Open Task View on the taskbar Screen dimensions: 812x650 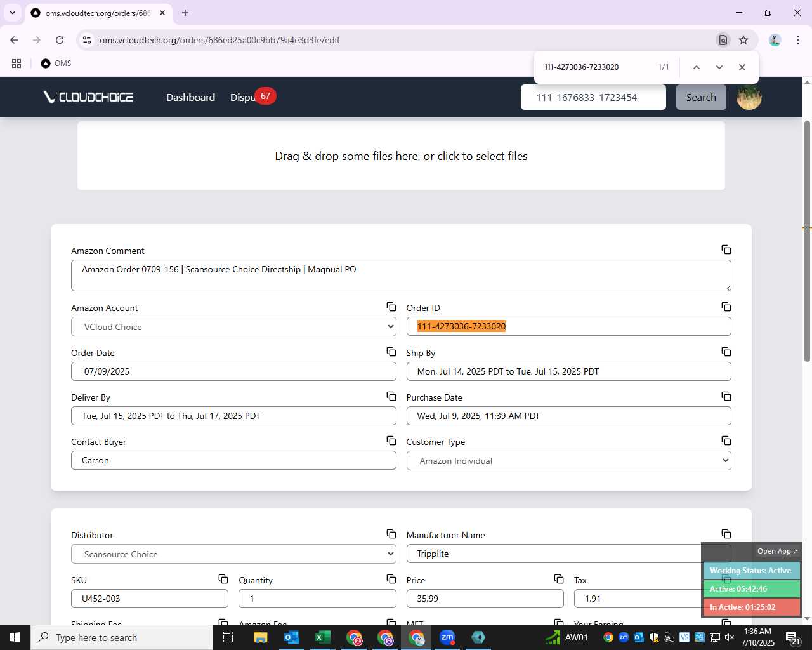pos(228,637)
